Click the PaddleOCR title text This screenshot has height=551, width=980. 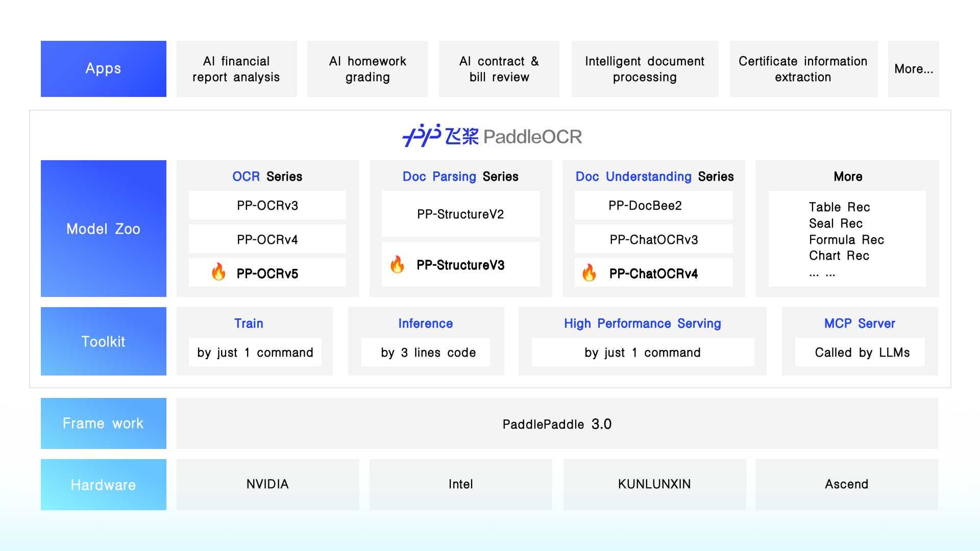532,137
